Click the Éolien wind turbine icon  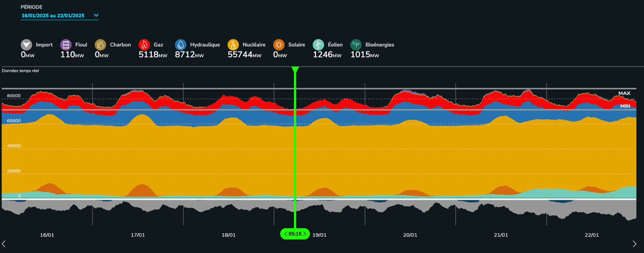coord(318,45)
